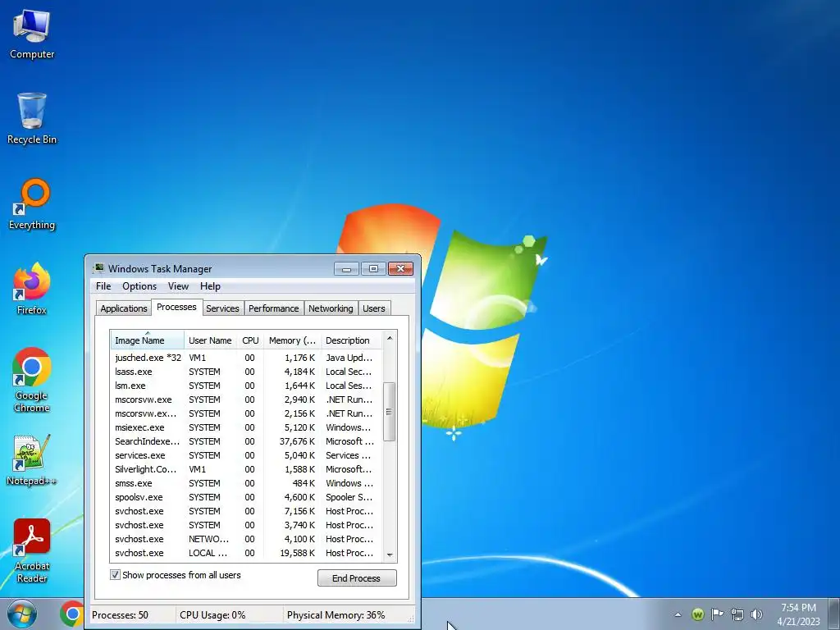Select the Everything search shortcut

click(x=32, y=204)
